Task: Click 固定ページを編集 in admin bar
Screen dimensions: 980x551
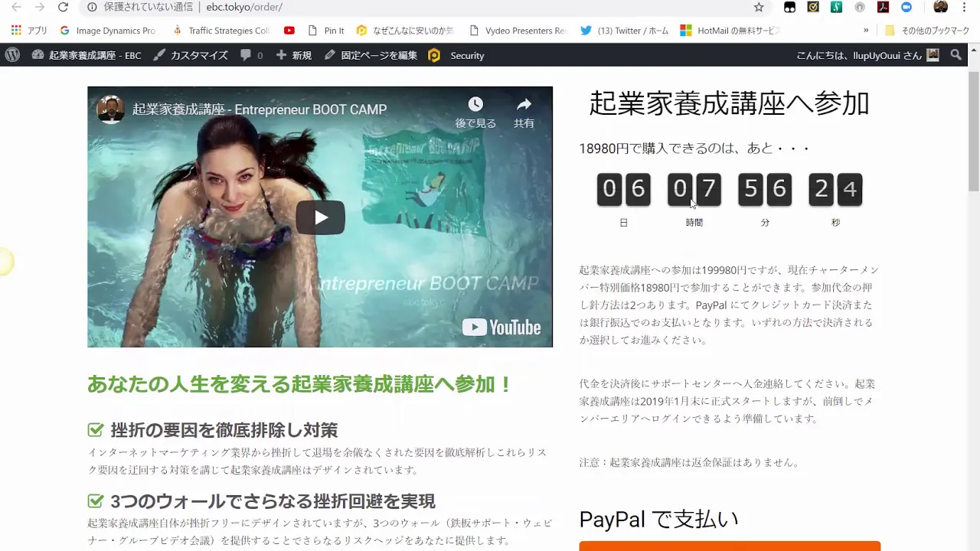Action: tap(371, 55)
